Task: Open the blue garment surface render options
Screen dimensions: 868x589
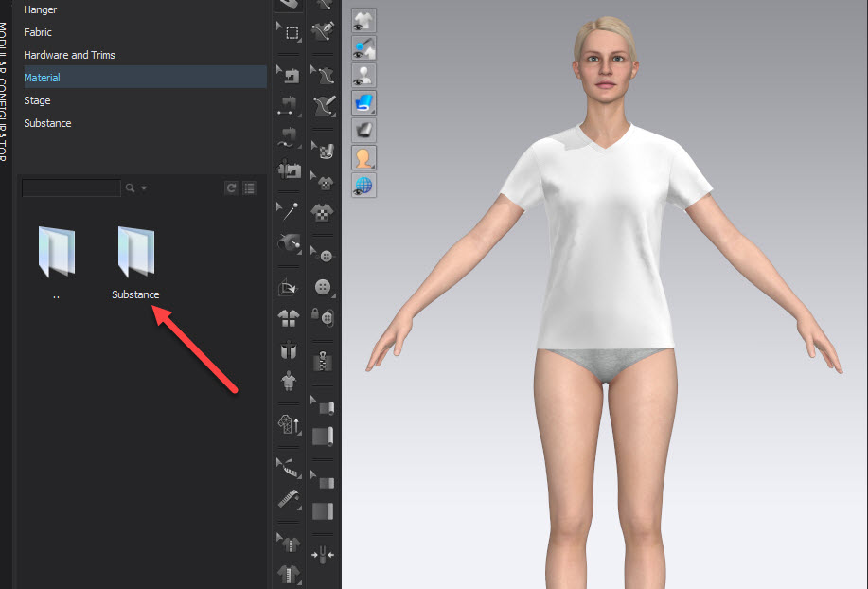Action: click(x=364, y=103)
